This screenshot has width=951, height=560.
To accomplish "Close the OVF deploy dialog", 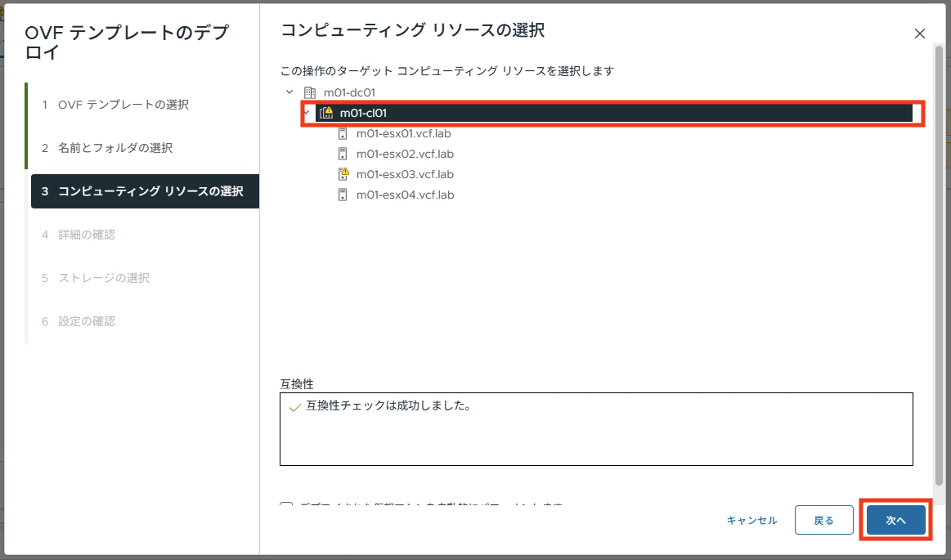I will click(919, 34).
